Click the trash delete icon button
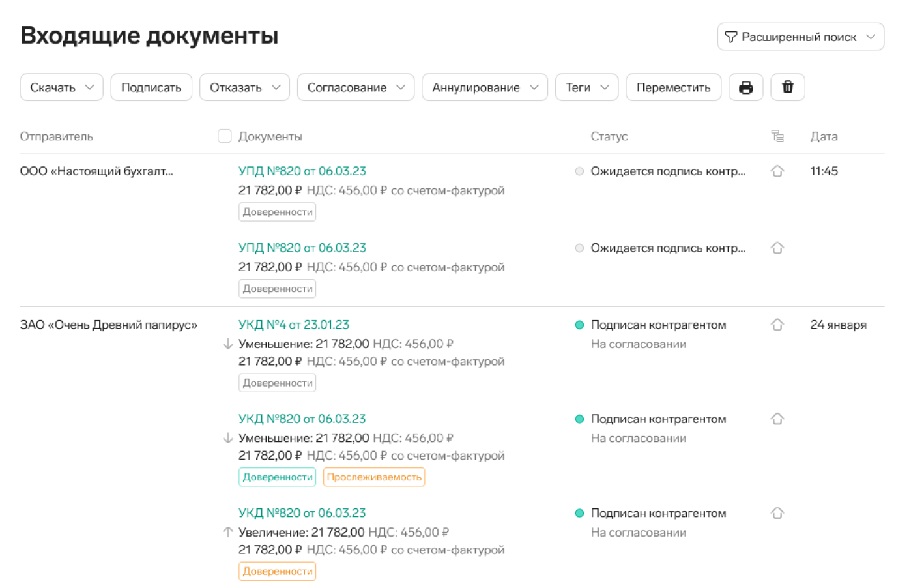Screen dimensions: 924x588 point(787,87)
